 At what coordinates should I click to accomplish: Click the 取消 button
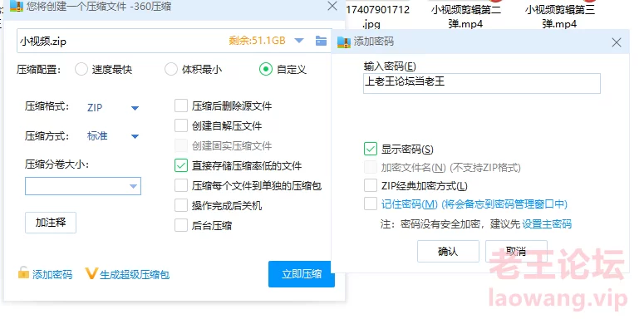tap(516, 251)
